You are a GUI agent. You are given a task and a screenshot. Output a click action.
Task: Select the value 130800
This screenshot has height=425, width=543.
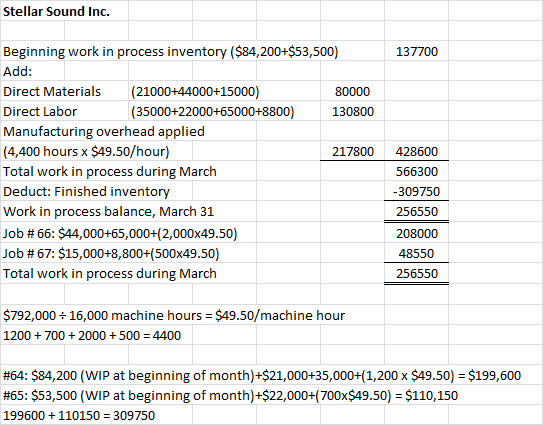[x=353, y=112]
